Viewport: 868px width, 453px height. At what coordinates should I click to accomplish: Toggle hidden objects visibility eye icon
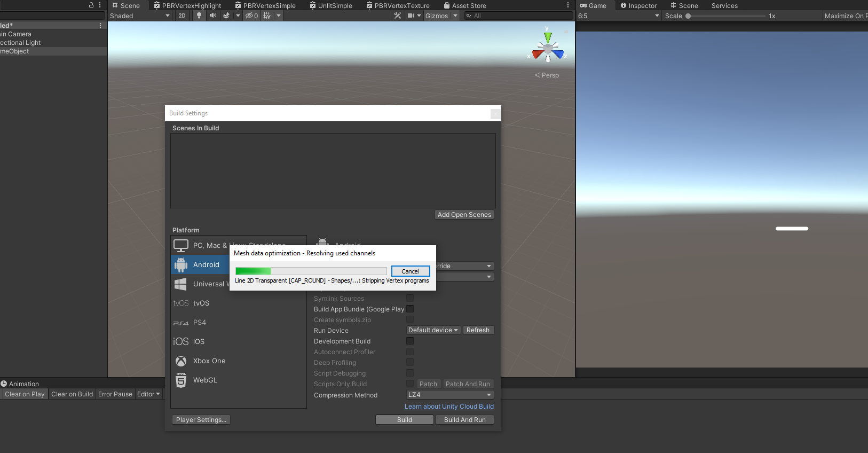click(x=252, y=15)
